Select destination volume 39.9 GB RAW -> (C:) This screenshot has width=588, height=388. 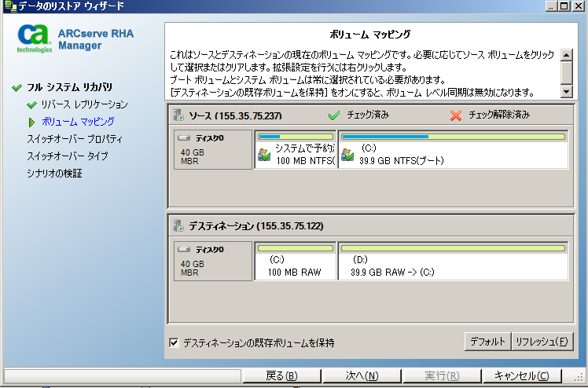click(453, 261)
